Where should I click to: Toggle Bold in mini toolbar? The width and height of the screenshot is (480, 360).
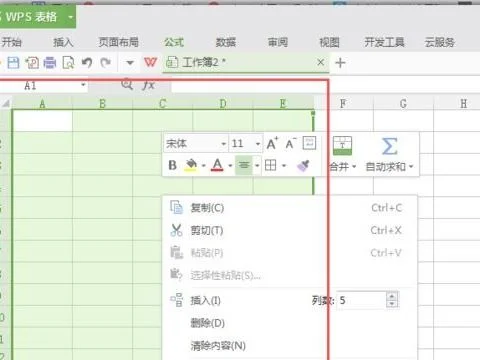click(x=172, y=165)
